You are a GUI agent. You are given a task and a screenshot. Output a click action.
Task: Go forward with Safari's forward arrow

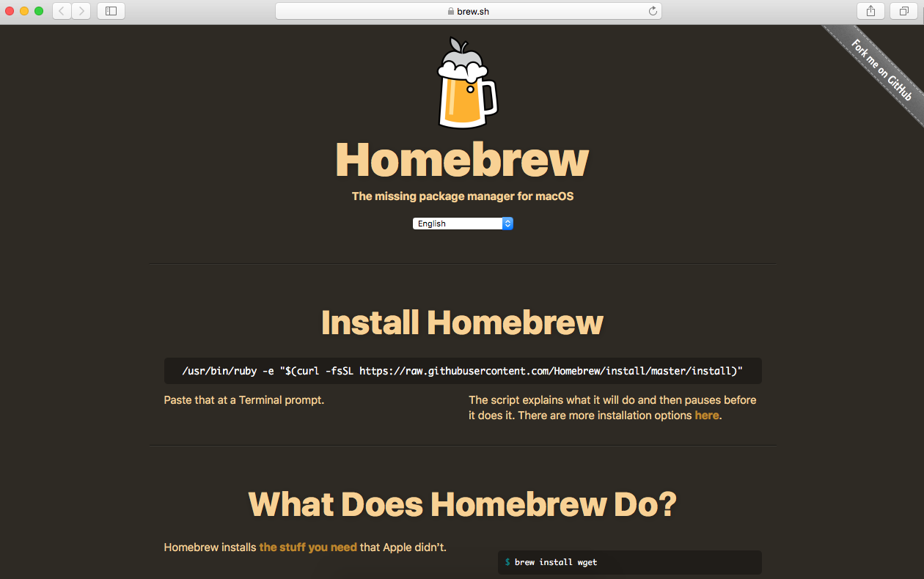click(x=81, y=11)
